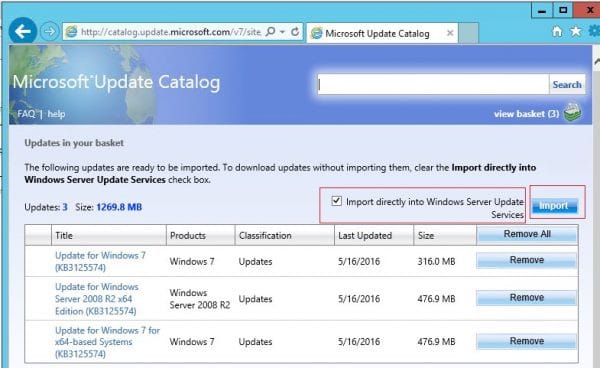This screenshot has height=368, width=600.
Task: Open Favorites with the star icon
Action: [x=576, y=31]
